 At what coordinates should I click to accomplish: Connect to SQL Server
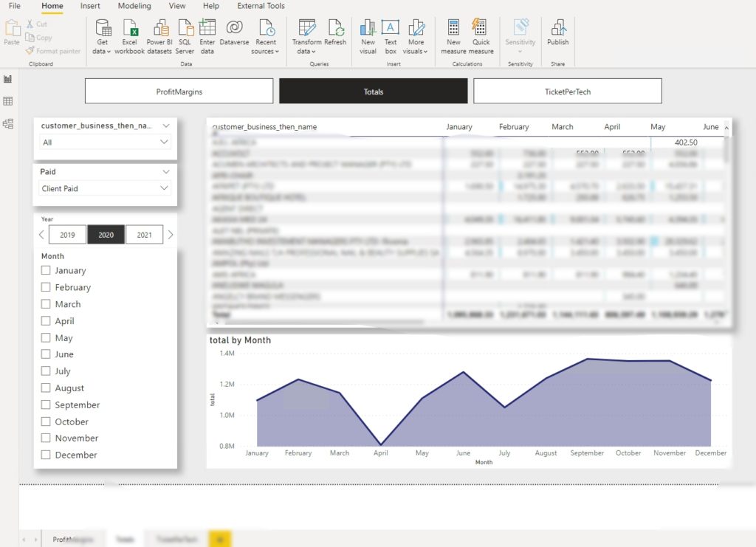(x=185, y=37)
